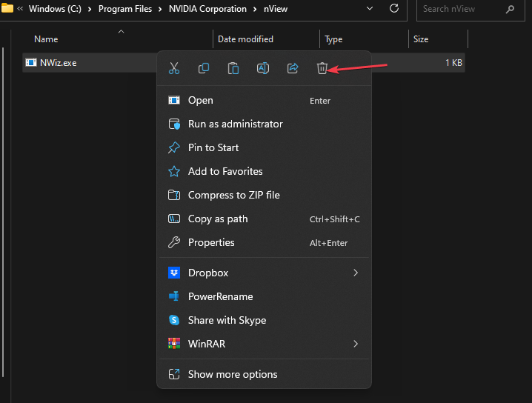Expand chevron after NVIDIA Corporation breadcrumb

pyautogui.click(x=255, y=9)
